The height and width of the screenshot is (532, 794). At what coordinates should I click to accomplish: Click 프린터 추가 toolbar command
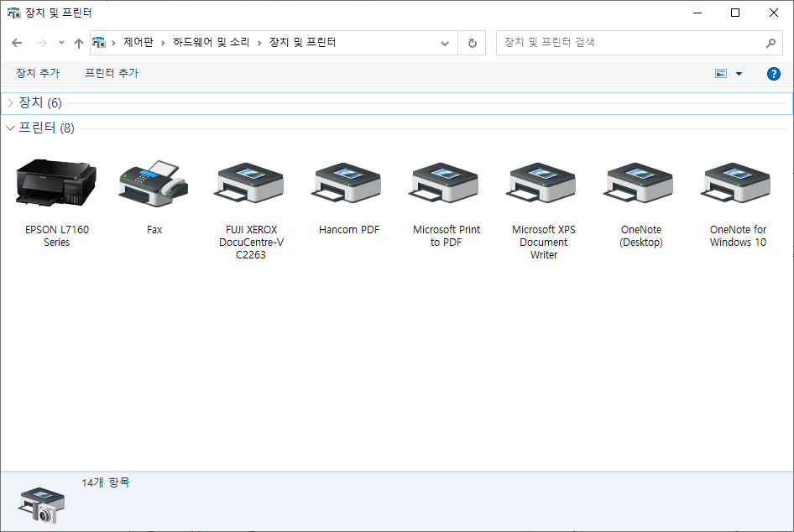(x=112, y=73)
